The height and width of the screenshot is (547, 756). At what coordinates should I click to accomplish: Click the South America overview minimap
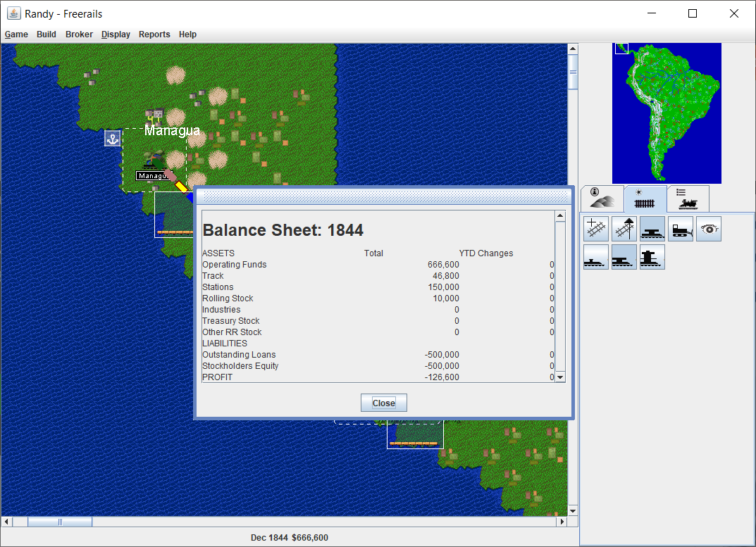tap(667, 113)
